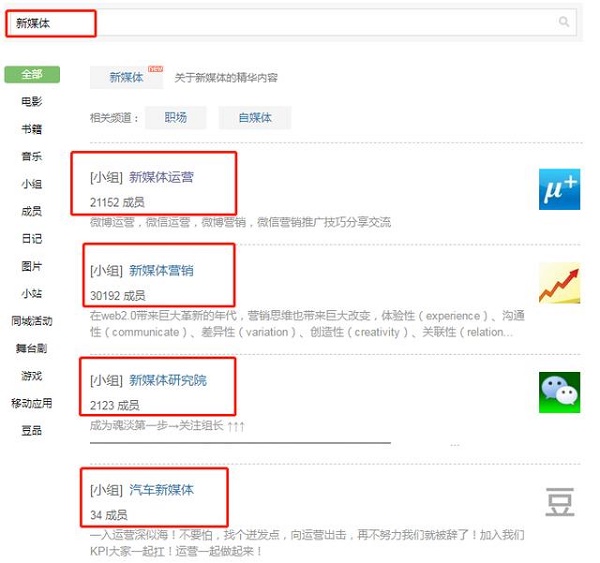
Task: Open the 新媒体 topic tag button
Action: pos(127,77)
